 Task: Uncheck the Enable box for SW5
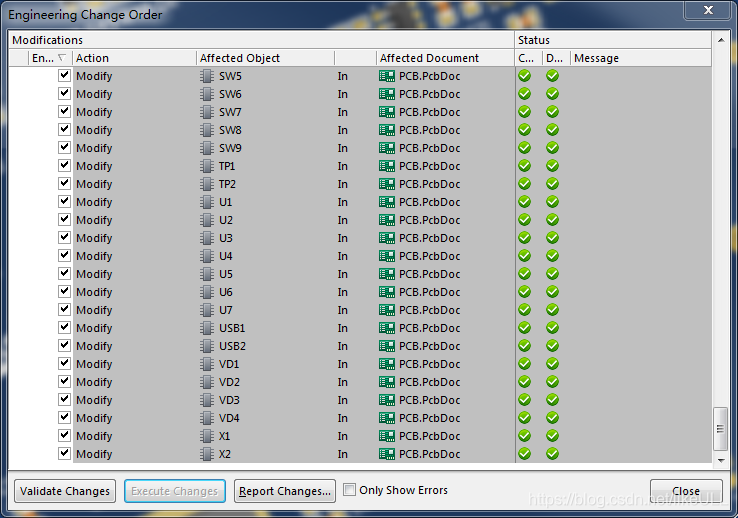pyautogui.click(x=64, y=75)
